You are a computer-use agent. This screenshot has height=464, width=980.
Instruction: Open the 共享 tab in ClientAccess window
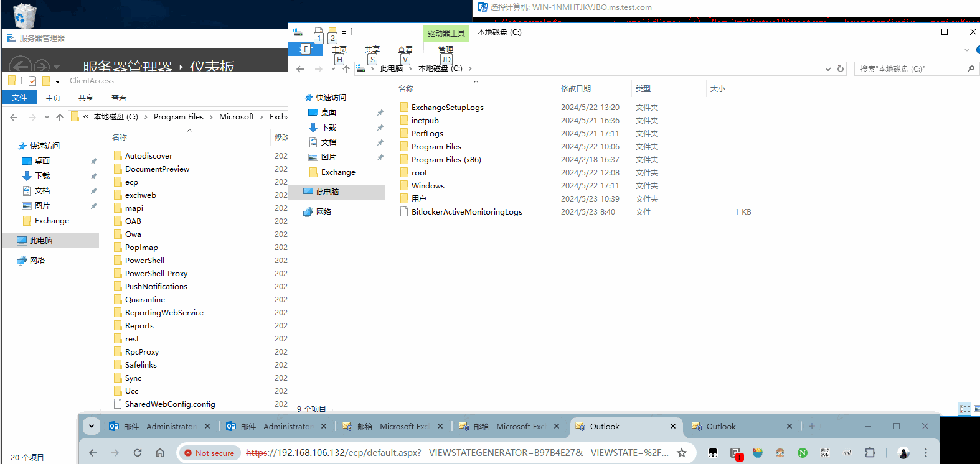[x=86, y=98]
